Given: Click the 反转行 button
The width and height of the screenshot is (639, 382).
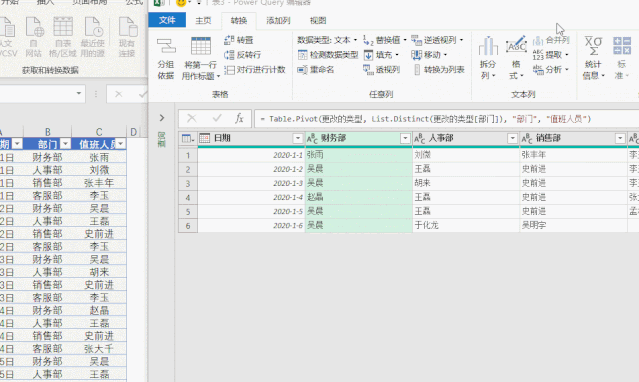Looking at the screenshot, I should click(x=242, y=55).
